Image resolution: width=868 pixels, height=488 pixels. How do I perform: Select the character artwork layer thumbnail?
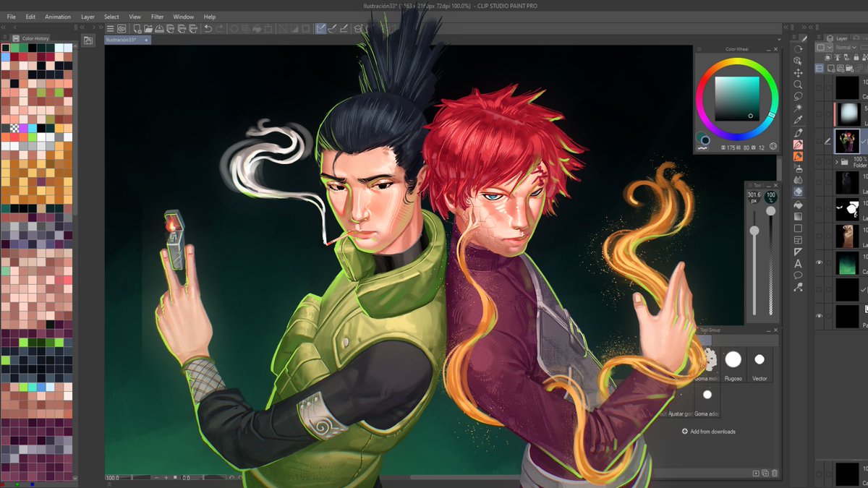tap(846, 141)
